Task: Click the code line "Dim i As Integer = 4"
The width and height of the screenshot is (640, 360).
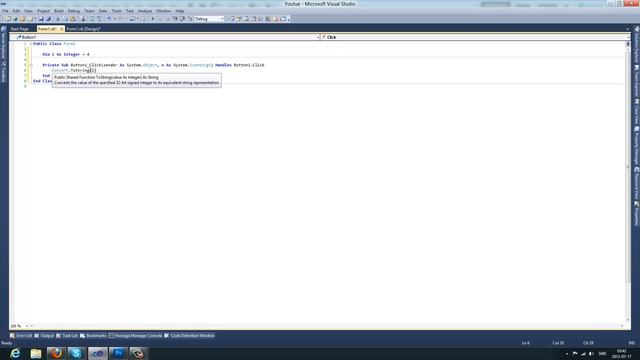Action: tap(66, 54)
